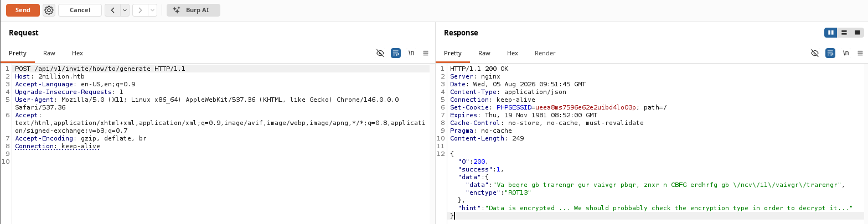
Task: Click the Cache-Control response header
Action: point(547,123)
